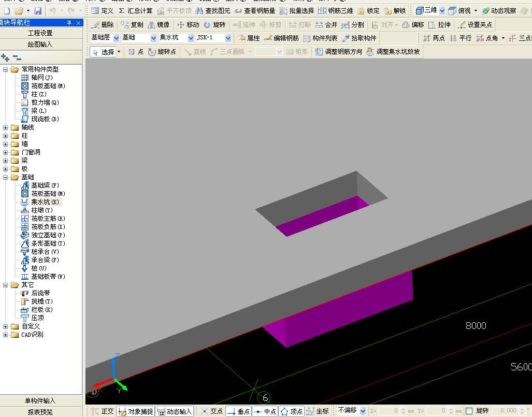Save the project with floppy disk icon

(x=38, y=11)
